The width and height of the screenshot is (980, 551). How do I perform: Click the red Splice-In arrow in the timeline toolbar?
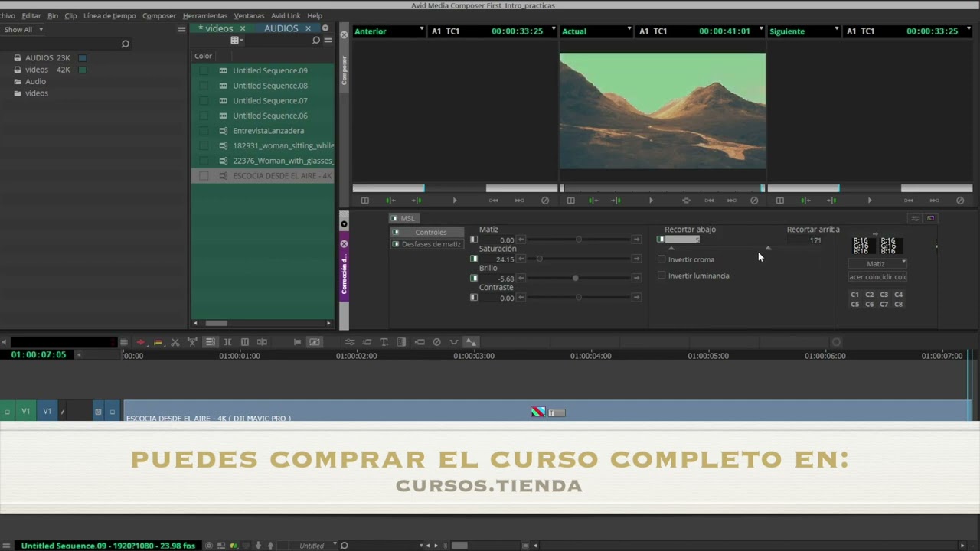[x=140, y=342]
